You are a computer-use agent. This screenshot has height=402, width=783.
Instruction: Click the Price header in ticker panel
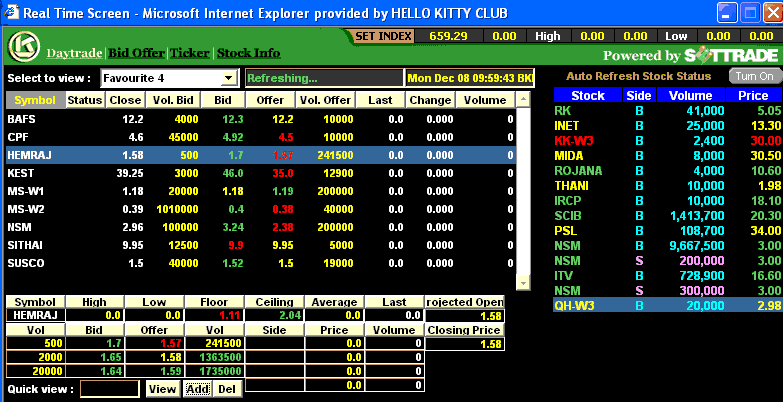[753, 95]
